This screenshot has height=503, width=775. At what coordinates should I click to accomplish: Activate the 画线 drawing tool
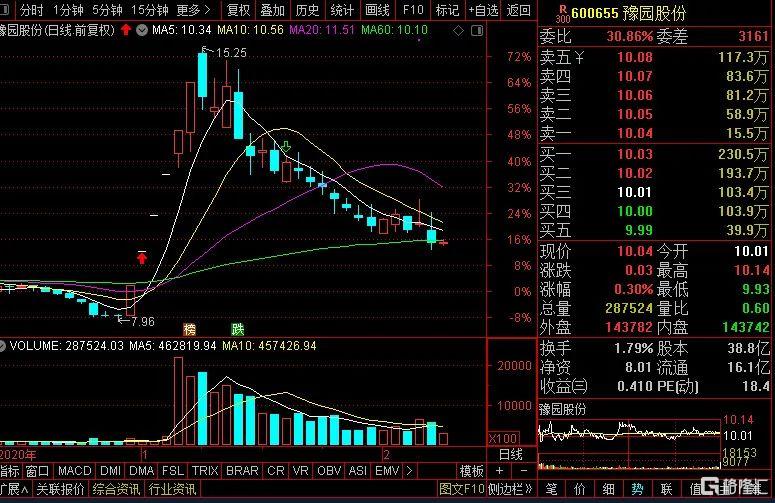point(377,10)
